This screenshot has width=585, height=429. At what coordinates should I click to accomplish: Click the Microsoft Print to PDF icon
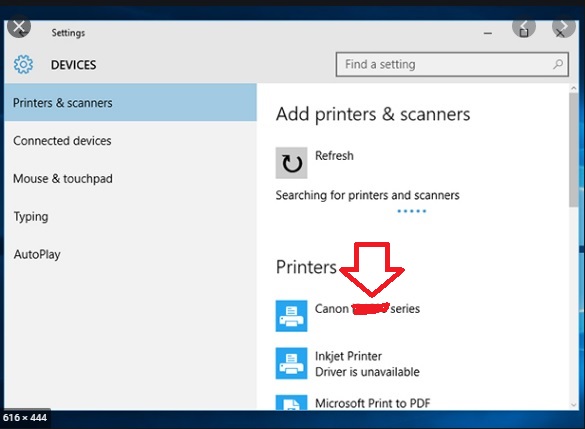click(x=291, y=403)
